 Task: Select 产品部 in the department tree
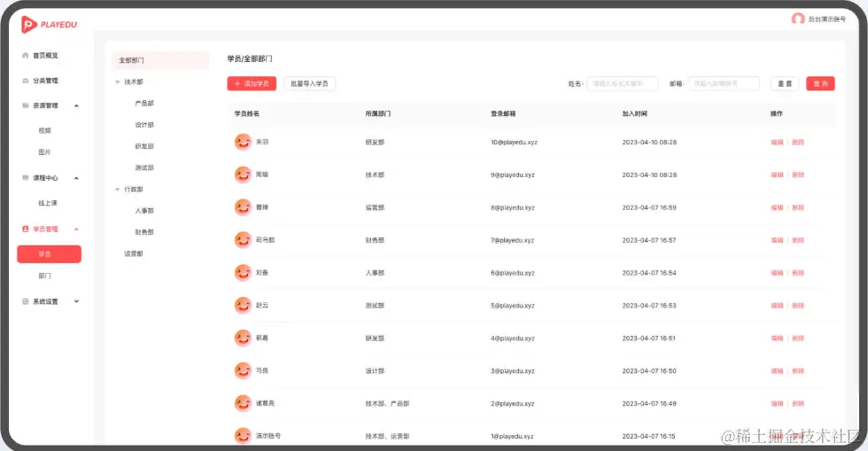(x=144, y=103)
